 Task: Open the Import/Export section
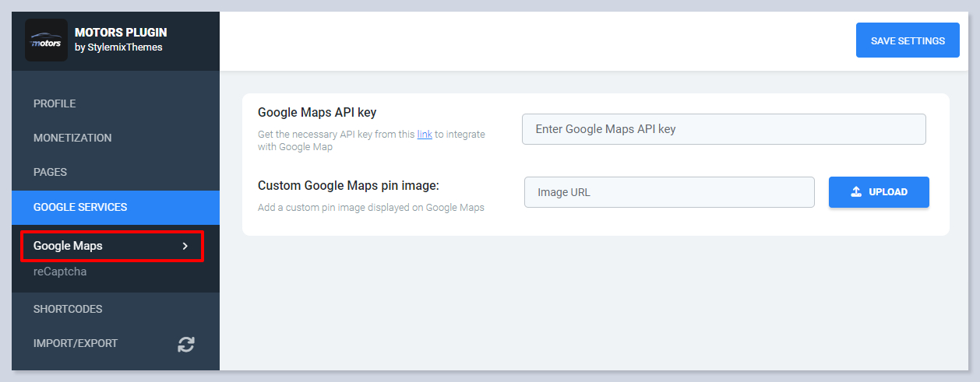click(76, 343)
